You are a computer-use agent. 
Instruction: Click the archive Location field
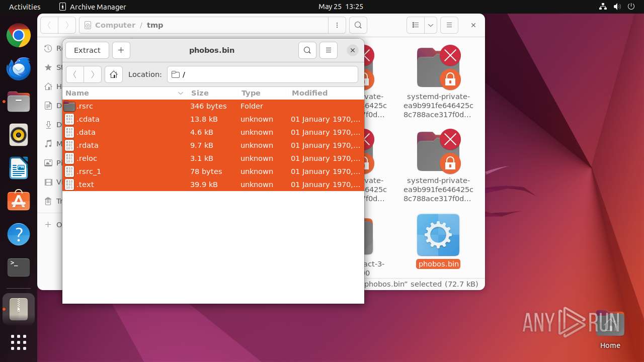coord(263,74)
